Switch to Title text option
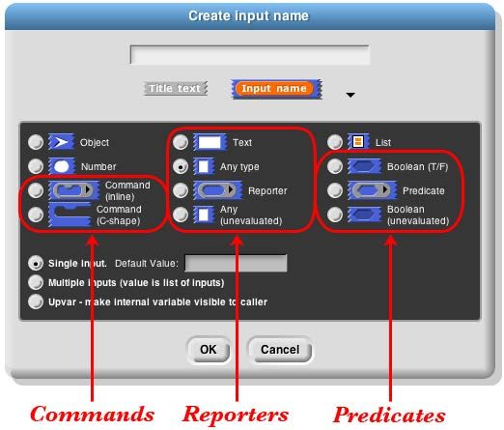 175,88
